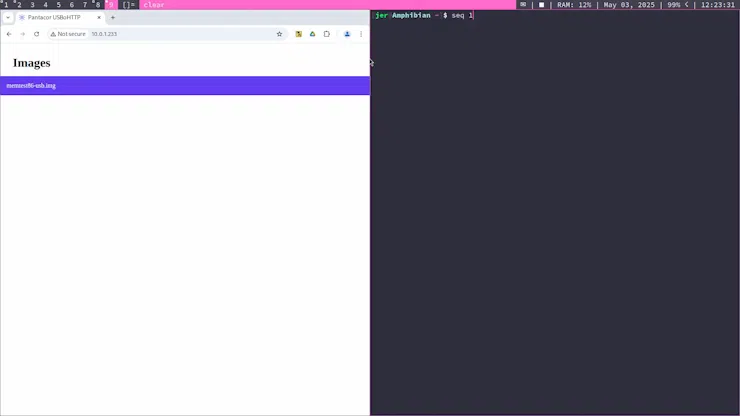
Task: Switch to workspace 4
Action: coord(46,5)
